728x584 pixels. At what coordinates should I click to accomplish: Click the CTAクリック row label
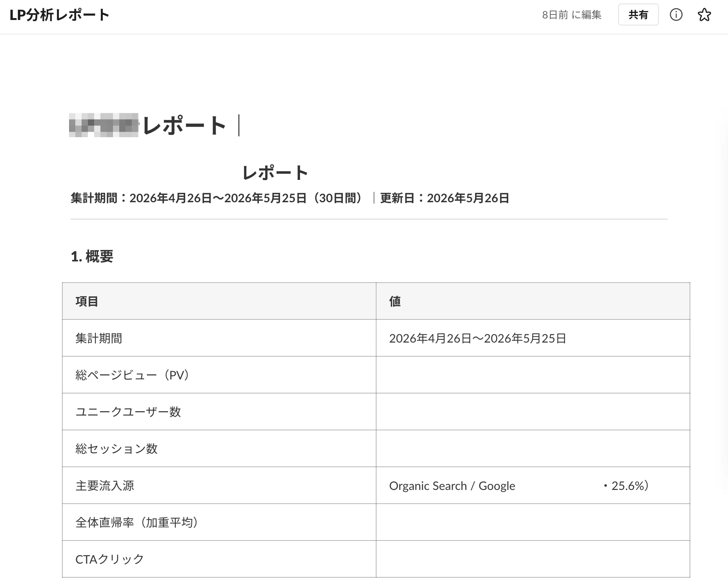[109, 559]
